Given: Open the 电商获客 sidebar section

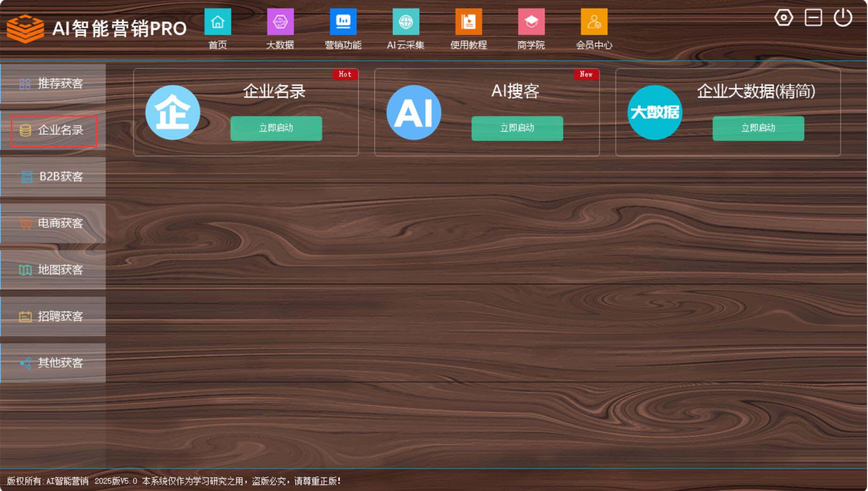Looking at the screenshot, I should click(x=53, y=223).
